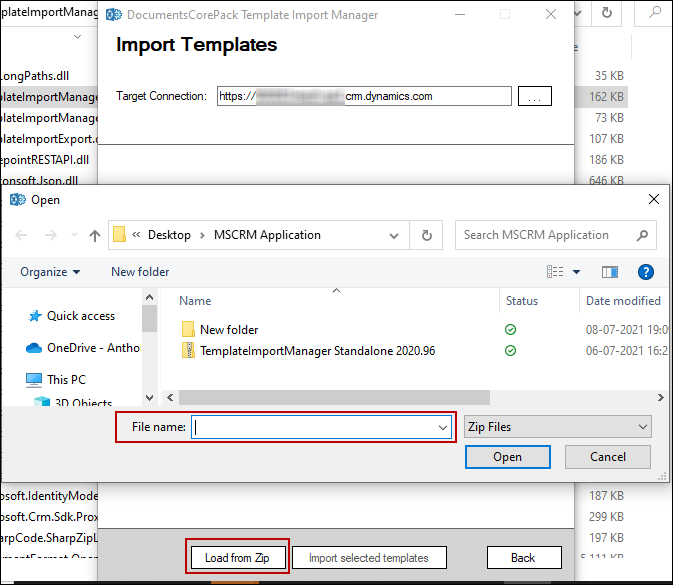Viewport: 673px width, 585px height.
Task: Open the recent locations dropdown chevron
Action: [74, 235]
